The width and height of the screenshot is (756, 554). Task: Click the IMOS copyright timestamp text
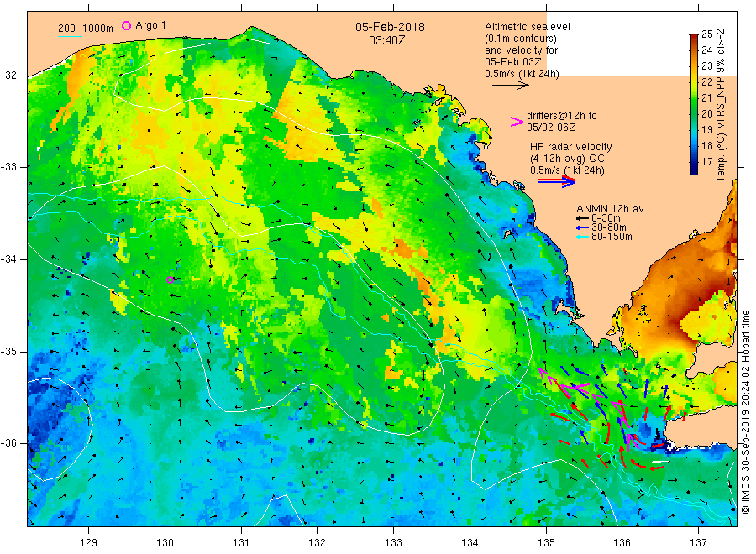[x=745, y=412]
